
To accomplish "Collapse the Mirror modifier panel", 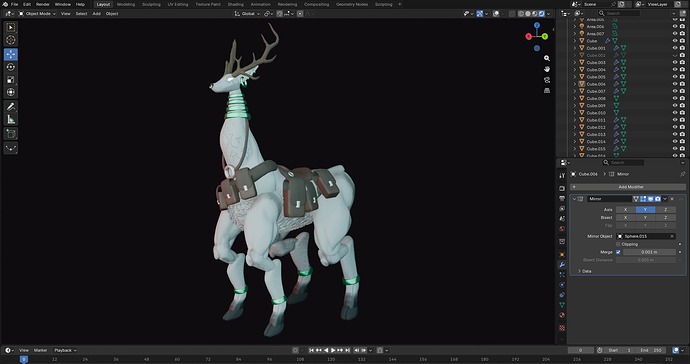I will (x=574, y=199).
